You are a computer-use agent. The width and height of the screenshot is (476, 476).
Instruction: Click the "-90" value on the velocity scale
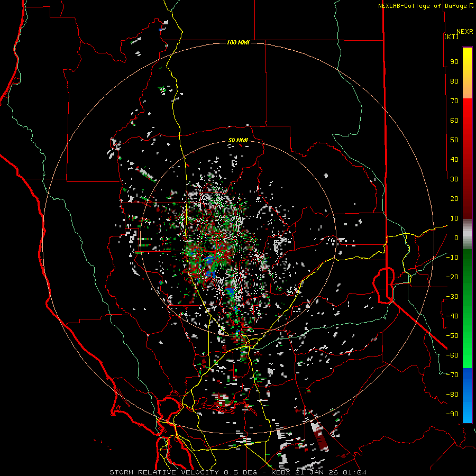pos(452,414)
